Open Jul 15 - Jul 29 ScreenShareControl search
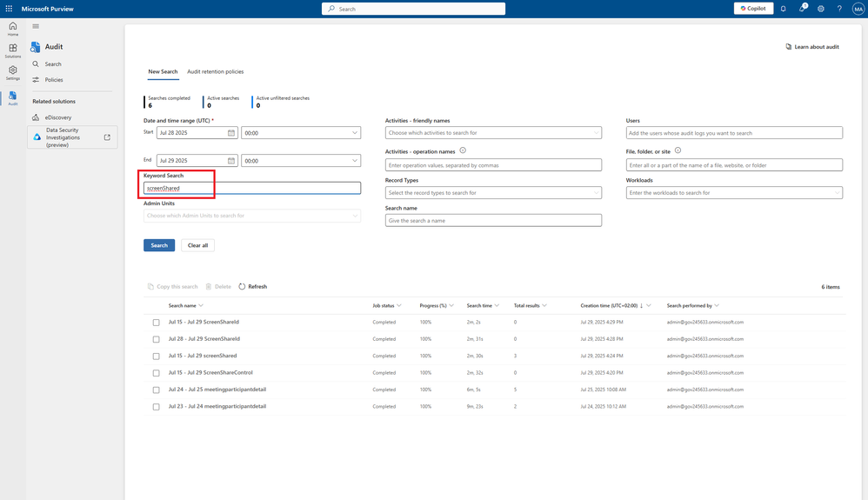The width and height of the screenshot is (868, 500). point(210,373)
